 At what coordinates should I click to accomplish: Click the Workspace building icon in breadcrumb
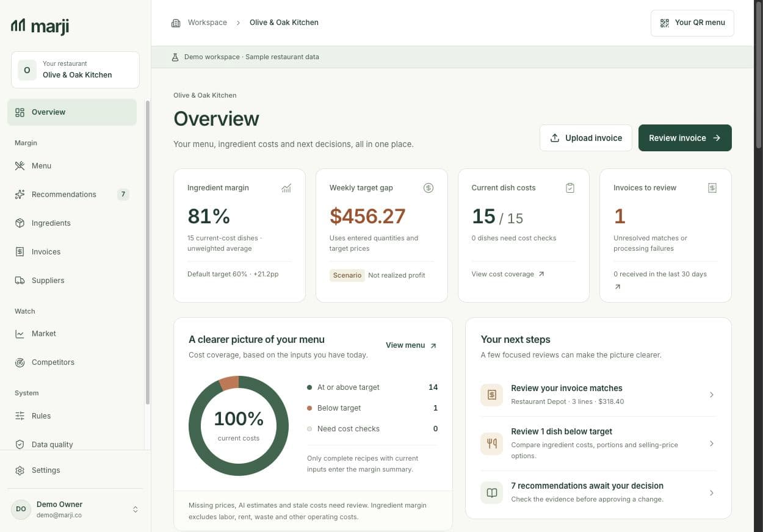coord(176,23)
